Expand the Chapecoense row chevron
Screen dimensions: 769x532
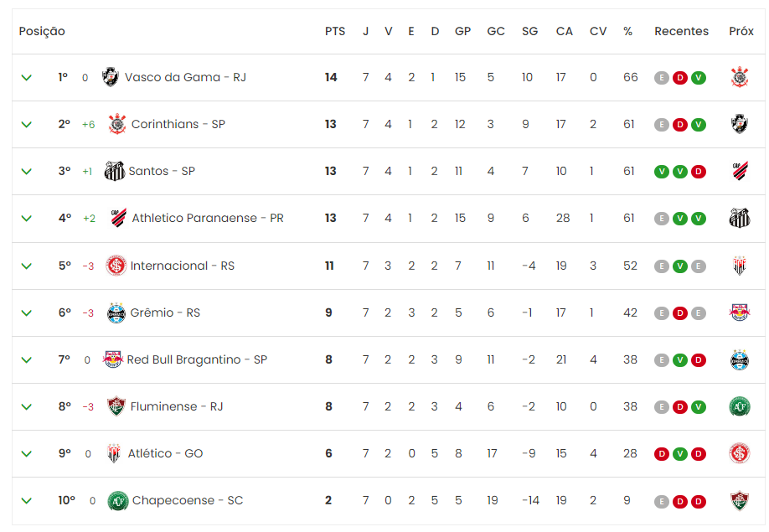pyautogui.click(x=27, y=501)
